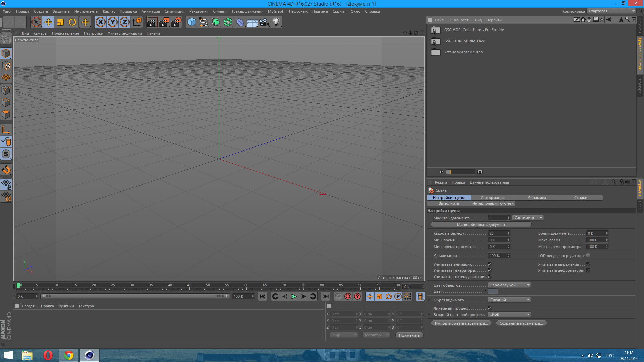Open the MoGraph menu

click(x=276, y=11)
